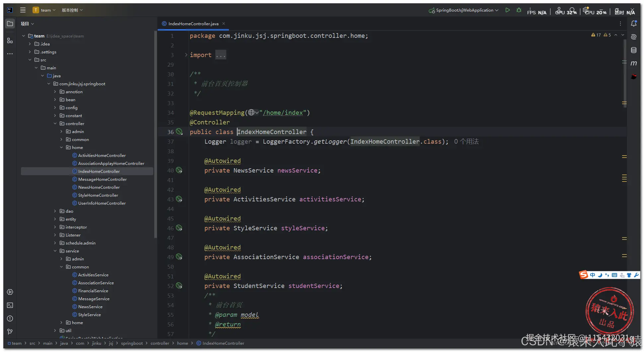This screenshot has width=644, height=352.
Task: Click the Sogou input method S logo
Action: click(x=584, y=275)
